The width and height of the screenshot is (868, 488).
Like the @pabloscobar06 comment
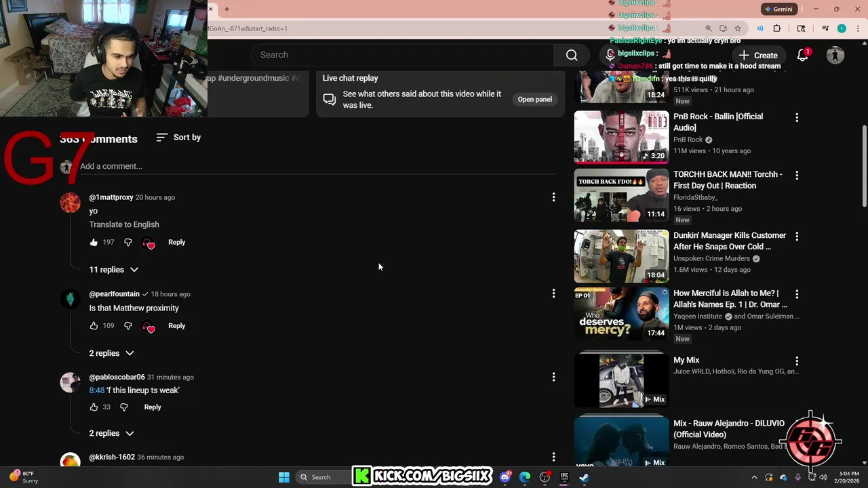(x=94, y=407)
